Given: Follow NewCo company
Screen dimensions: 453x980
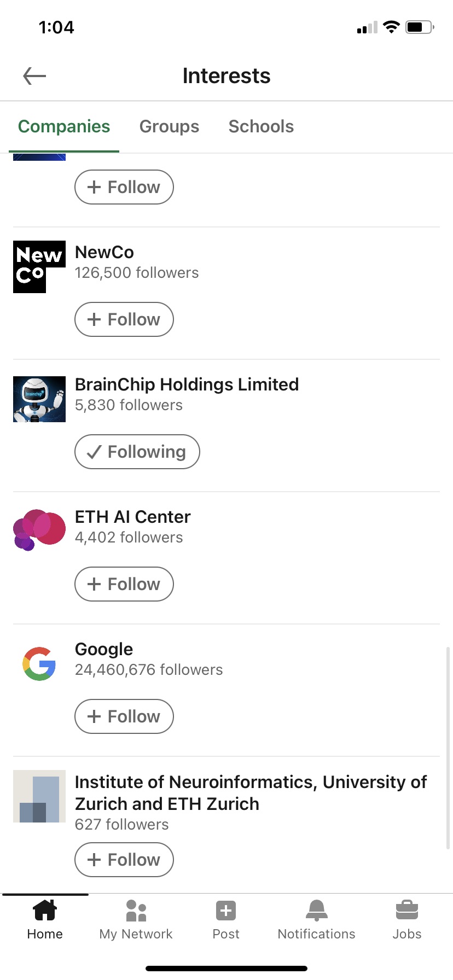Looking at the screenshot, I should pyautogui.click(x=124, y=319).
